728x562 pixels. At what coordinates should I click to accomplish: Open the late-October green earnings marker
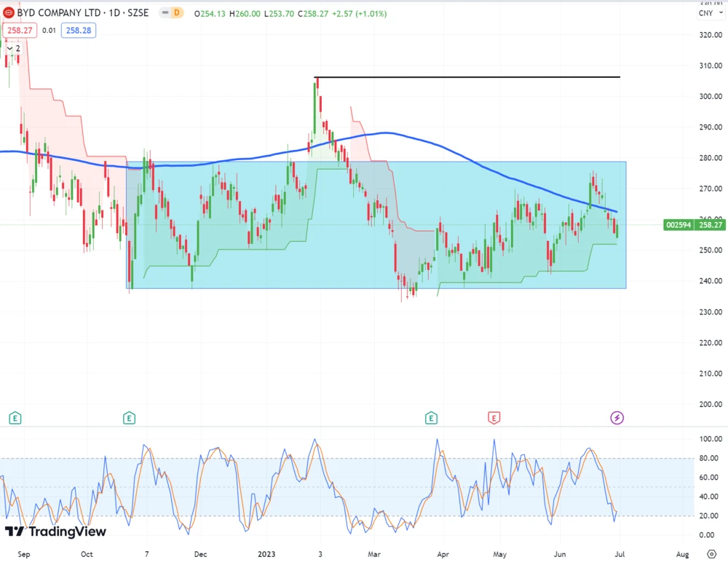coord(129,418)
